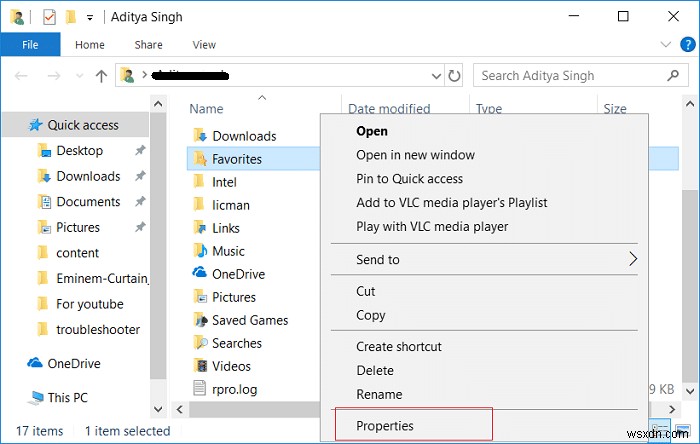Screen dimensions: 700x444
Task: Click the Up one level arrow
Action: [100, 76]
